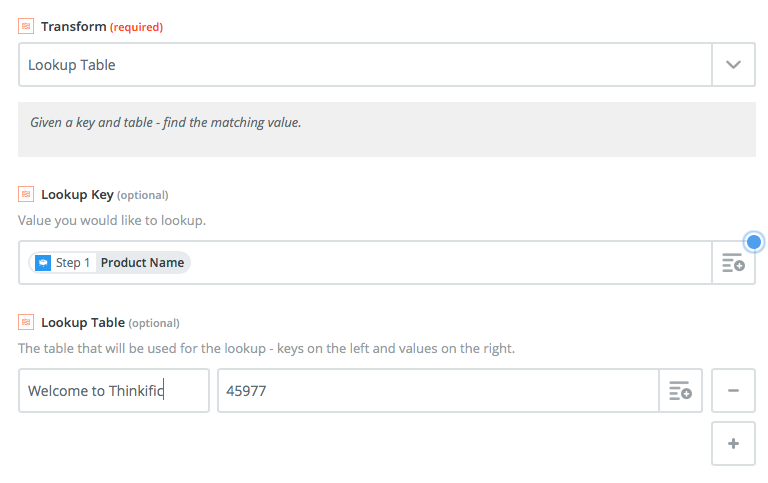Click the gray help text description box
This screenshot has height=483, width=768.
387,129
